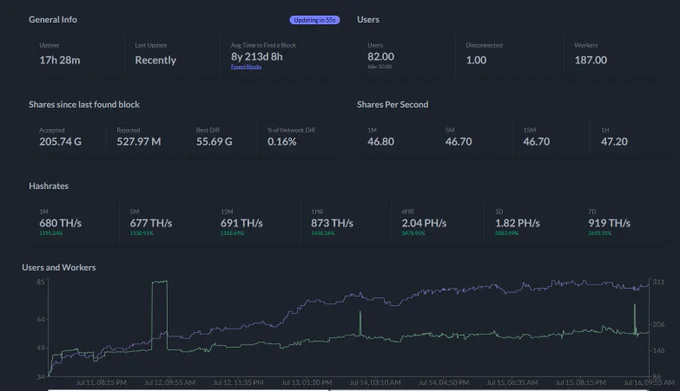Click the Updating in 55s badge
Screen dimensions: 680x391
pyautogui.click(x=314, y=20)
